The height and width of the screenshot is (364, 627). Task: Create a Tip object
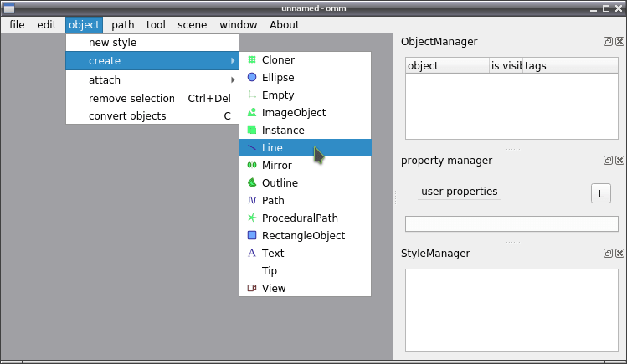point(305,271)
